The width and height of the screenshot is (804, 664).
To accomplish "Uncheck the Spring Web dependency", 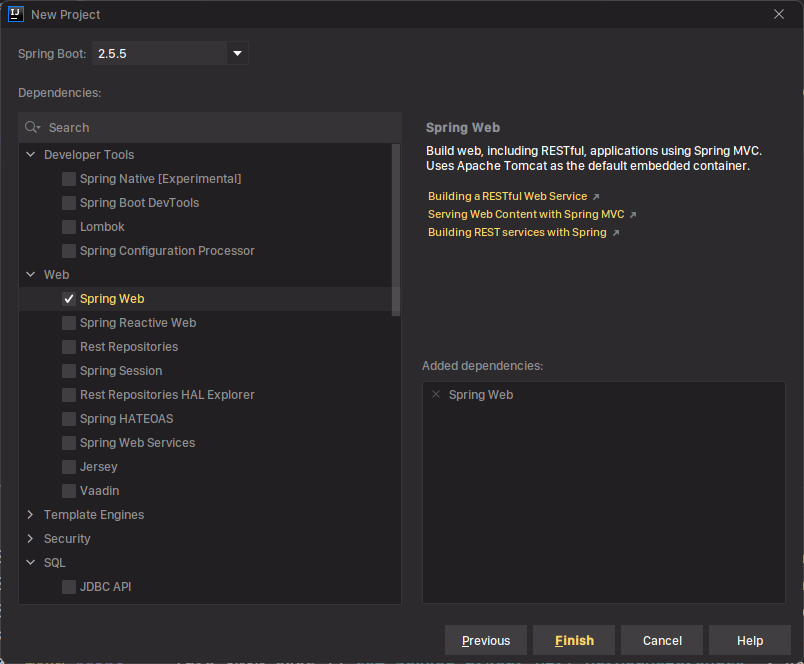I will click(69, 299).
